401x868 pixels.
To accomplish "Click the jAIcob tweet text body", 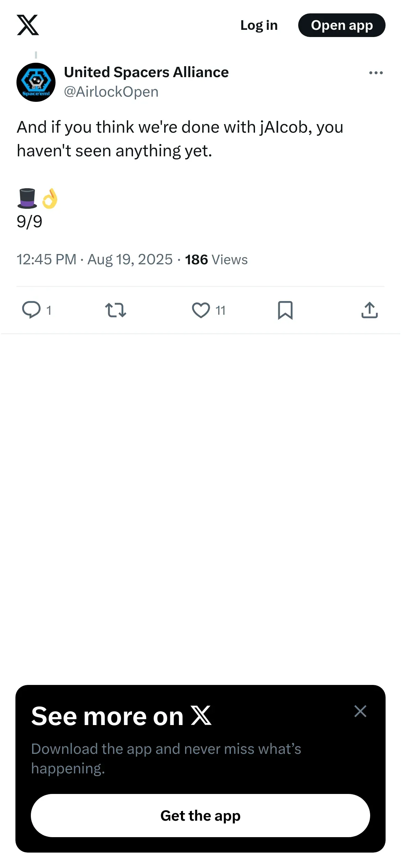I will [x=180, y=139].
